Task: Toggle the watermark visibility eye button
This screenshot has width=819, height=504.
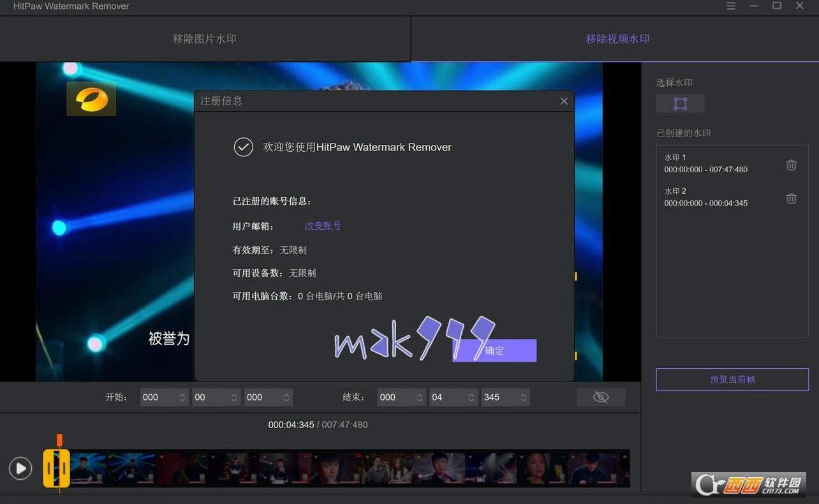Action: pyautogui.click(x=600, y=397)
